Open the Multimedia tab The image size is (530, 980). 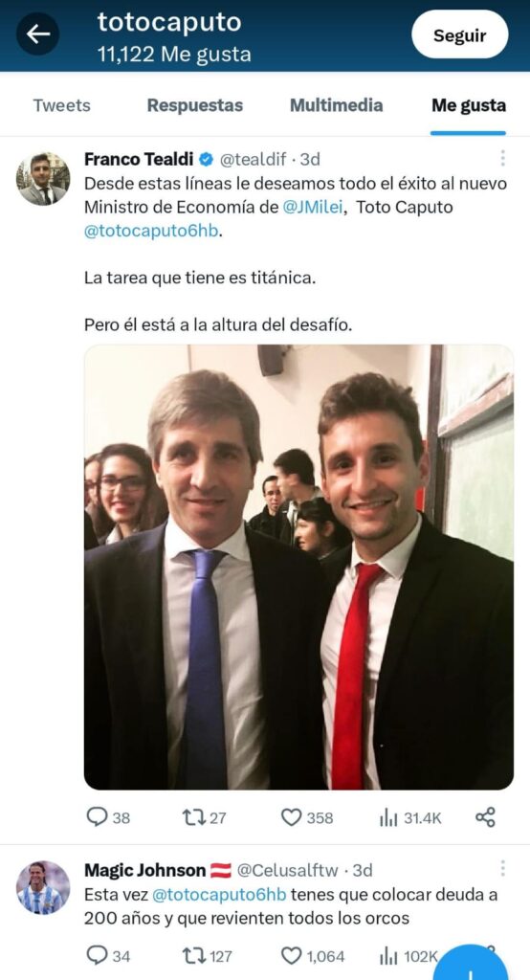[336, 105]
